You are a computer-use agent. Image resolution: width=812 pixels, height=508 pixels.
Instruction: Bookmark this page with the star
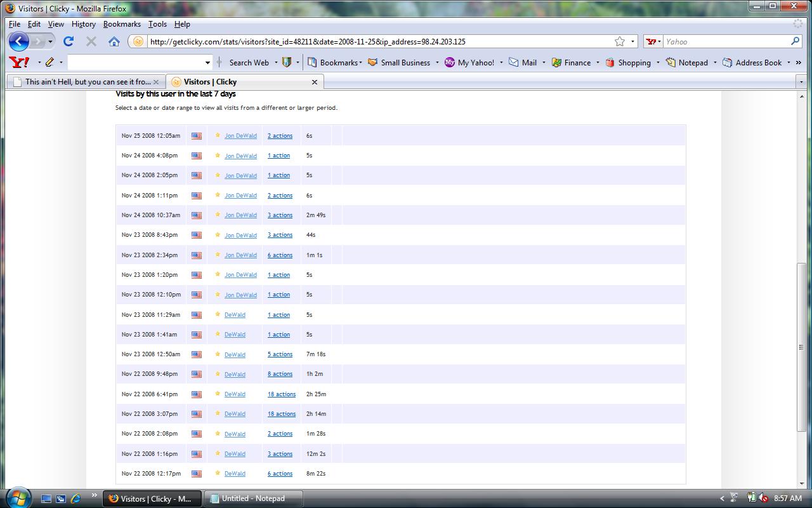pos(619,42)
